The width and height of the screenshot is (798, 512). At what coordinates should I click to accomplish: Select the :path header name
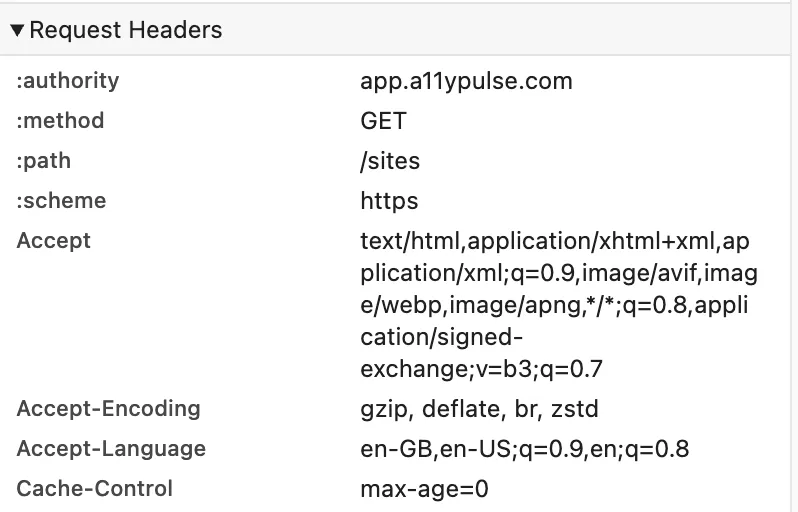tap(44, 161)
